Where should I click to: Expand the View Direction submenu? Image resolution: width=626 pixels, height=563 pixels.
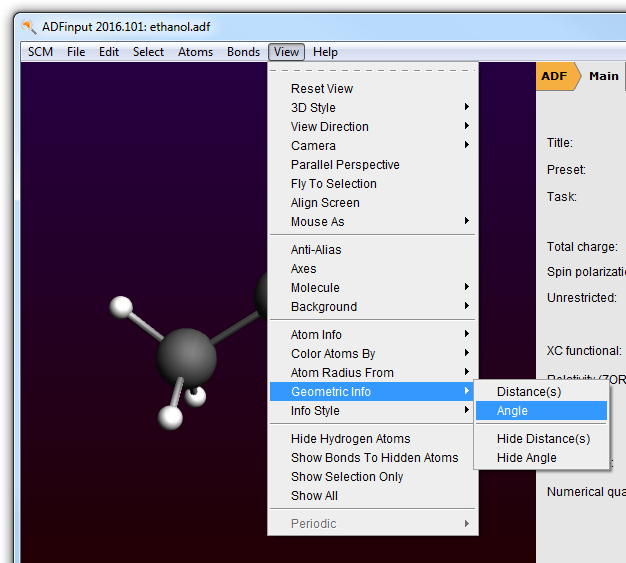point(372,127)
